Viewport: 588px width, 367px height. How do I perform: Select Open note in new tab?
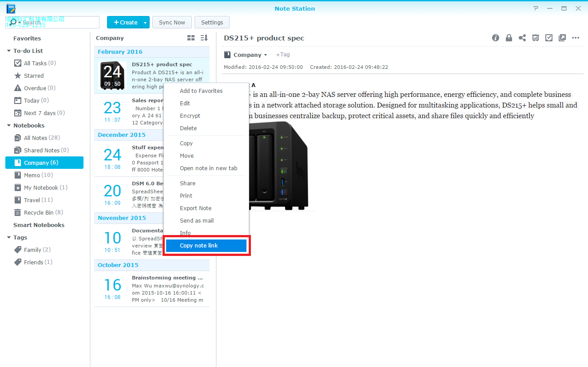(x=206, y=168)
